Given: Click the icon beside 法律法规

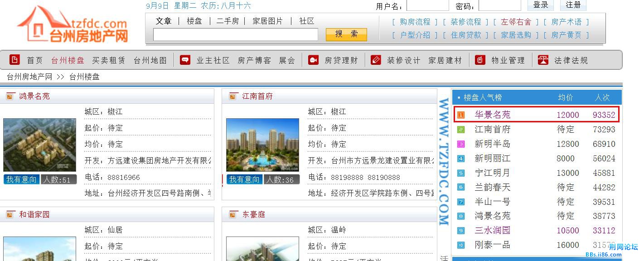Looking at the screenshot, I should (x=543, y=60).
